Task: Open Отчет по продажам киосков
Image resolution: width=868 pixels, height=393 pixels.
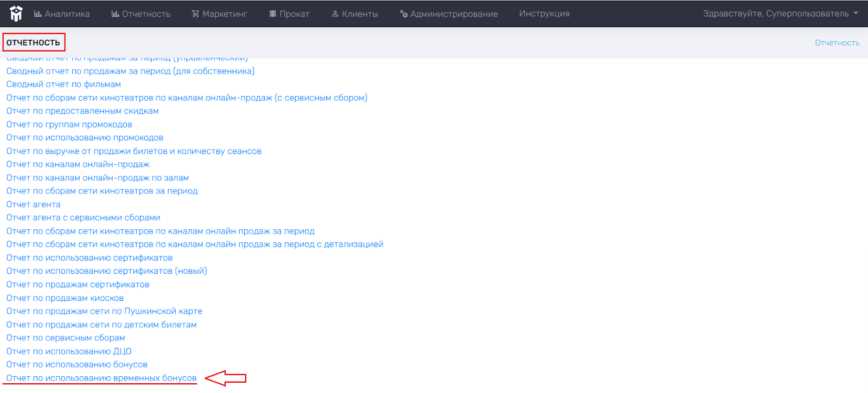Action: pos(65,298)
